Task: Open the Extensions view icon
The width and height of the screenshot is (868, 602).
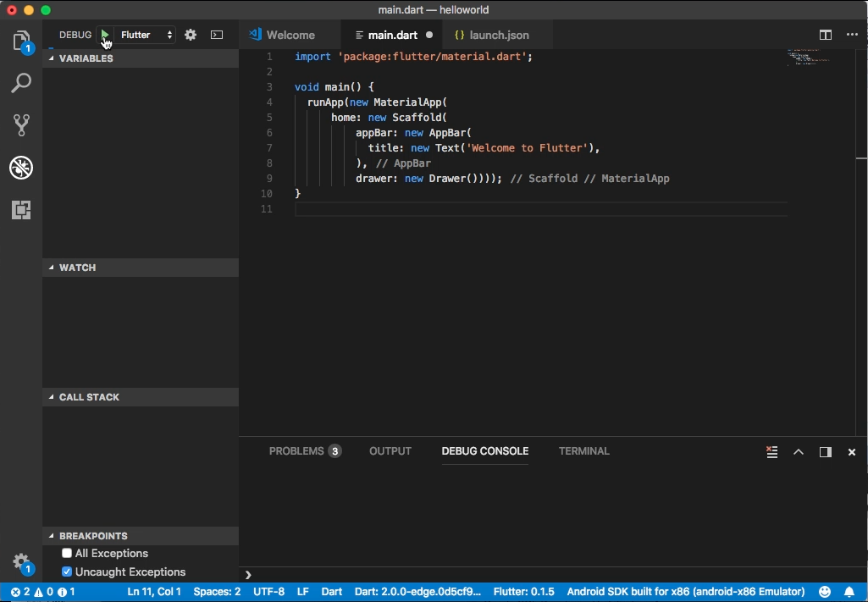Action: pyautogui.click(x=21, y=210)
